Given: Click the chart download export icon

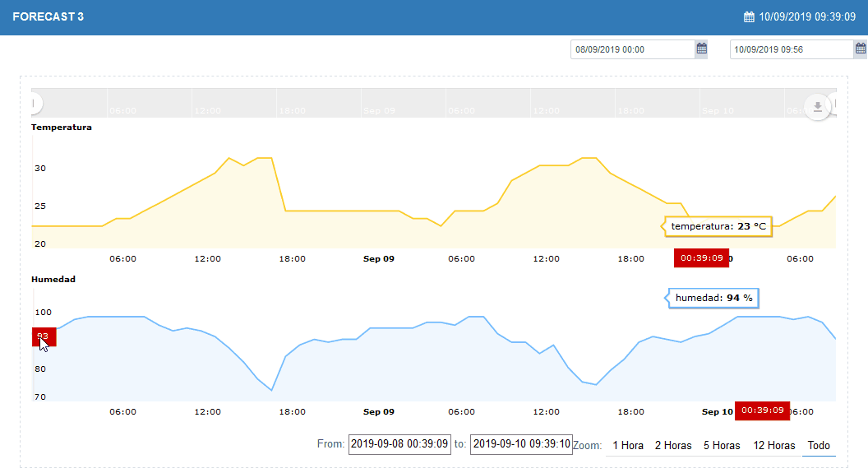Looking at the screenshot, I should click(817, 107).
